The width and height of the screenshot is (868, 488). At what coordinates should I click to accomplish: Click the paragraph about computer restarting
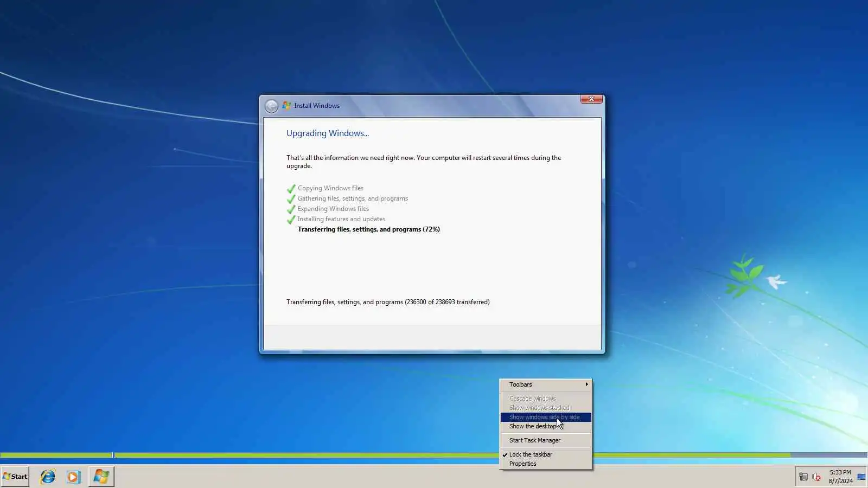point(424,162)
